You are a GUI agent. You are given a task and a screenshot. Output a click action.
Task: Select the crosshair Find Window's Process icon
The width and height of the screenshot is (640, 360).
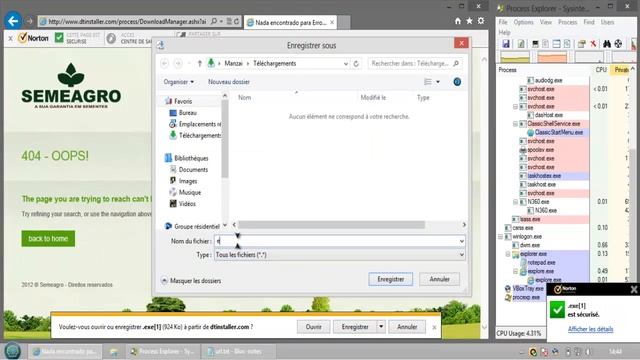pos(618,44)
